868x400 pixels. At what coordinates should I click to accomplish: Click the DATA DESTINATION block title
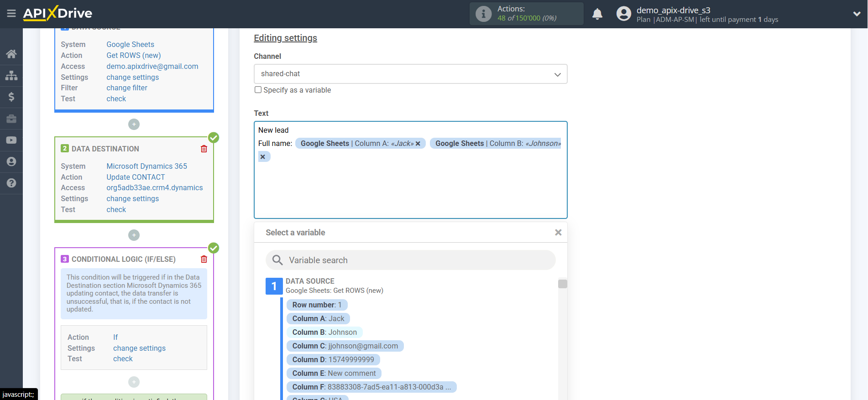click(x=105, y=149)
